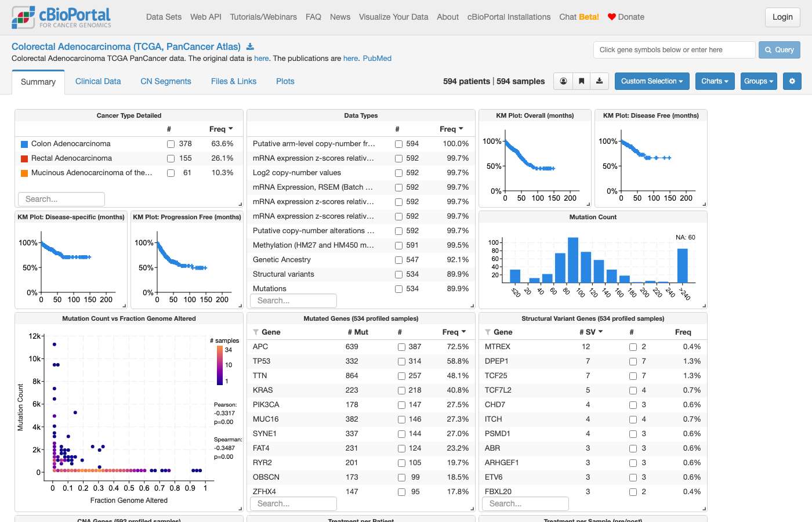The width and height of the screenshot is (812, 522).
Task: Check the Genetic Ancestry data type box
Action: 398,260
